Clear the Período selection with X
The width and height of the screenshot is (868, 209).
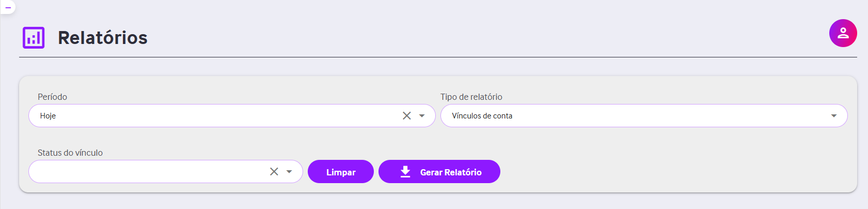point(407,116)
